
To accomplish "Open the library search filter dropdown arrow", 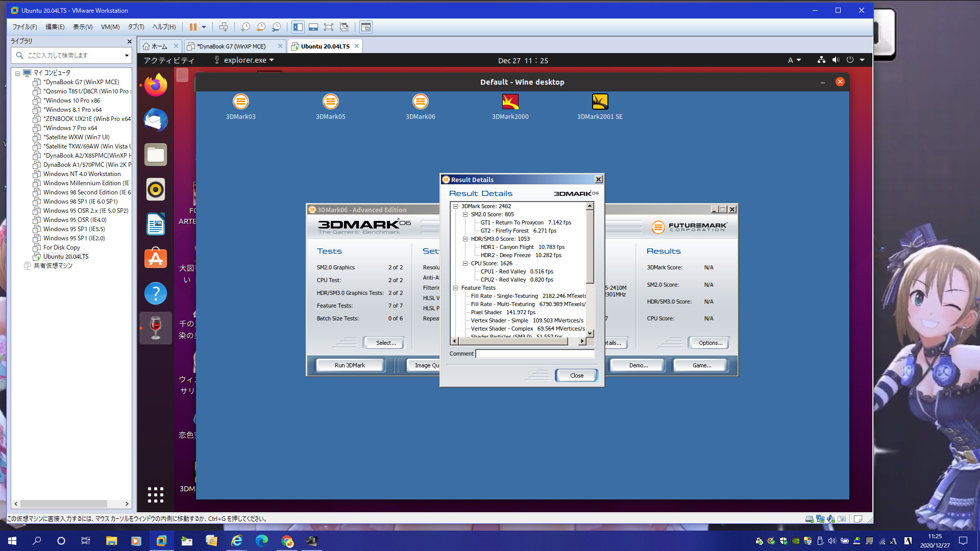I will click(x=127, y=55).
